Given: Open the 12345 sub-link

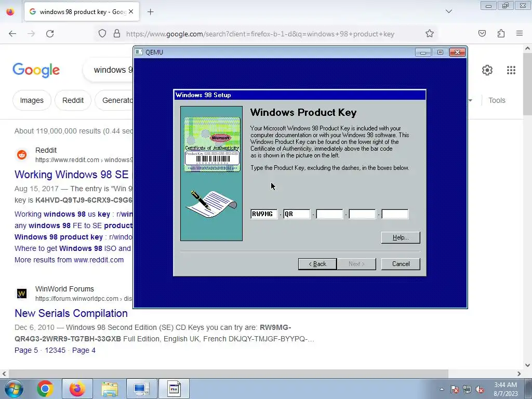Looking at the screenshot, I should tap(55, 350).
